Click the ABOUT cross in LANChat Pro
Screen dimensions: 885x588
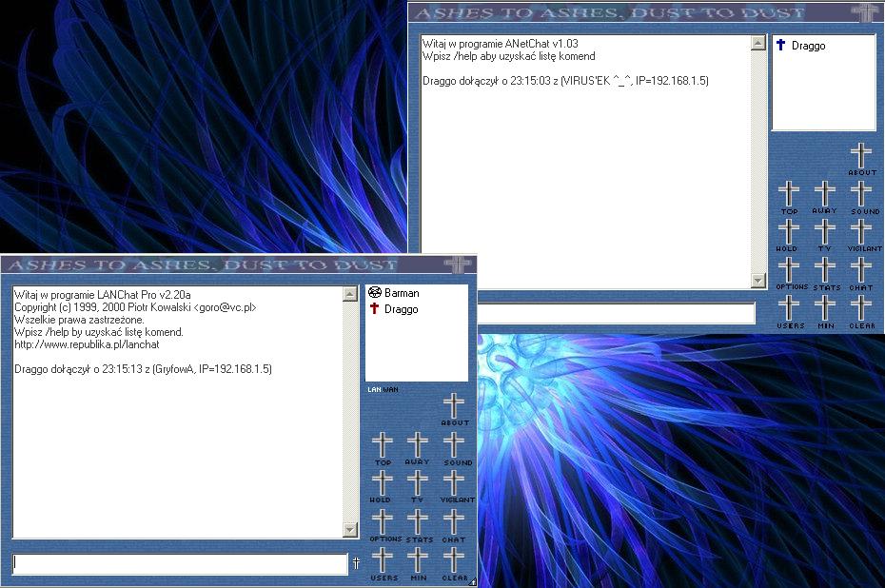(x=455, y=407)
